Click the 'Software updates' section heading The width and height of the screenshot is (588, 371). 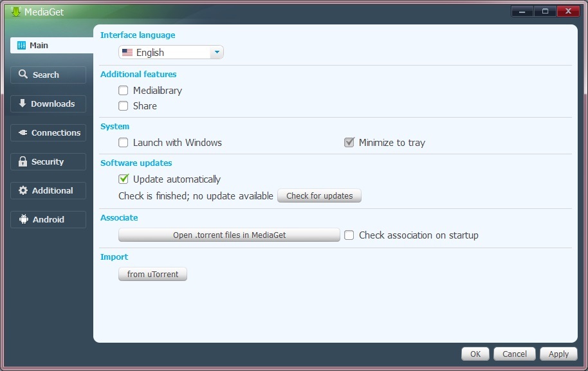[136, 163]
